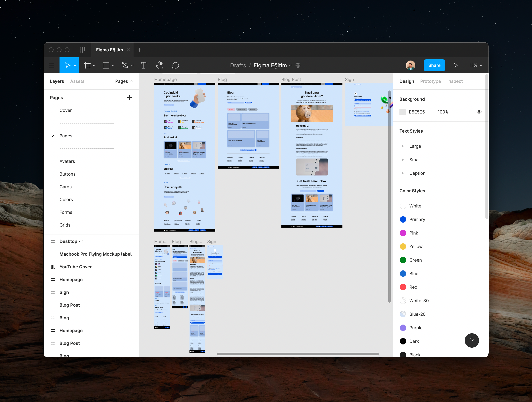The height and width of the screenshot is (402, 532).
Task: Open Frame tool options dropdown arrow
Action: tap(94, 66)
